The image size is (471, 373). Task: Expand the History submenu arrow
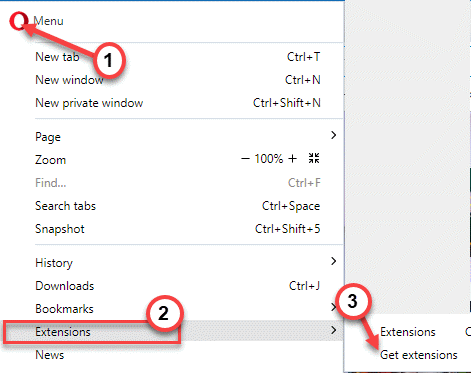333,261
